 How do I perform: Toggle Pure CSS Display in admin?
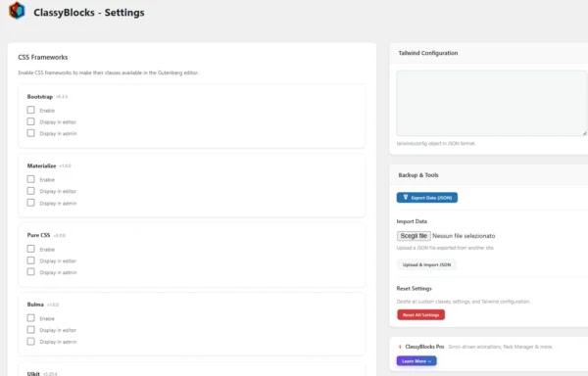[x=30, y=272]
